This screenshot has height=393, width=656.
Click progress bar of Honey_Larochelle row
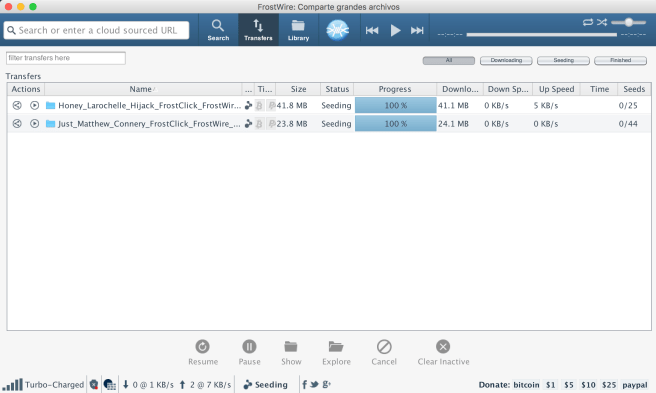pyautogui.click(x=395, y=105)
